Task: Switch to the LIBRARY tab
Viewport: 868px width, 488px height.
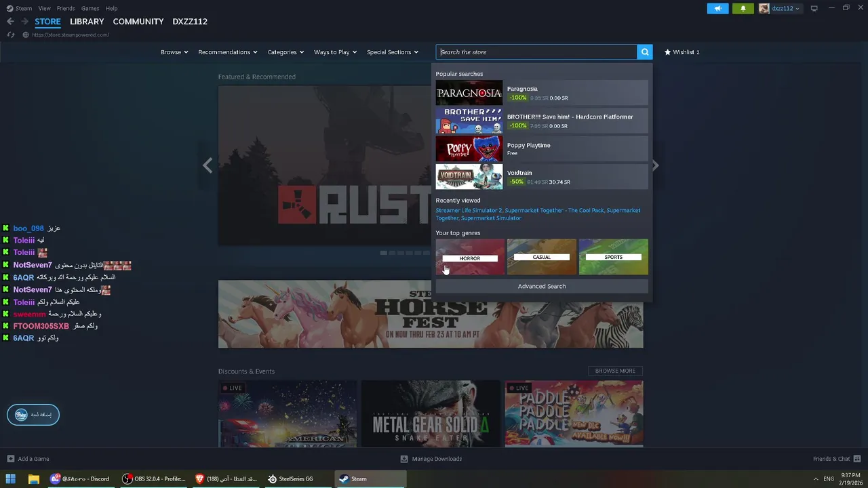Action: click(x=87, y=22)
